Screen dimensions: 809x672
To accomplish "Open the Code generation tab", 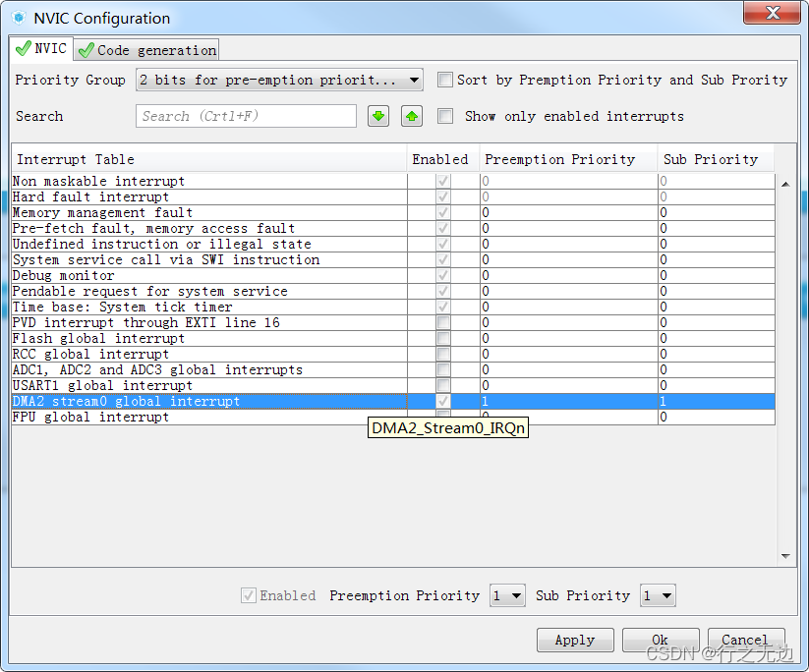I will [x=147, y=50].
